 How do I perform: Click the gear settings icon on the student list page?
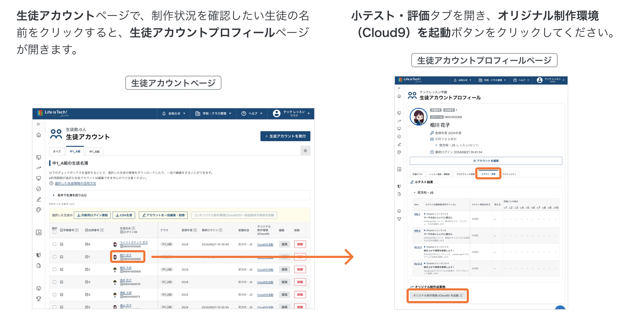(x=305, y=151)
